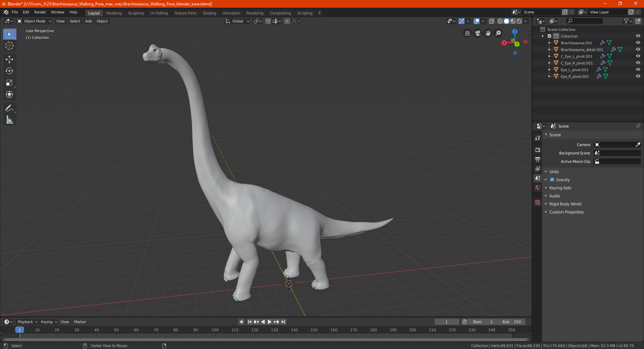
Task: Click frame 100 on the timeline ruler
Action: tap(215, 330)
